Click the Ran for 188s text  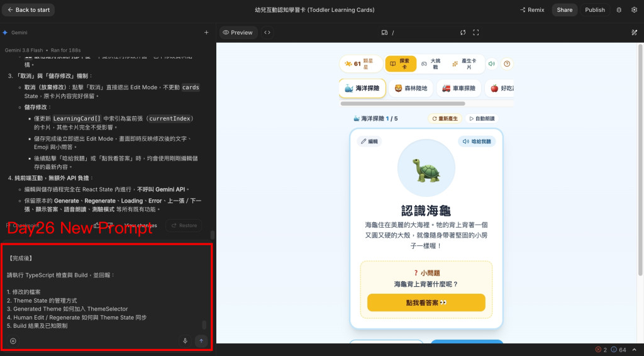65,50
